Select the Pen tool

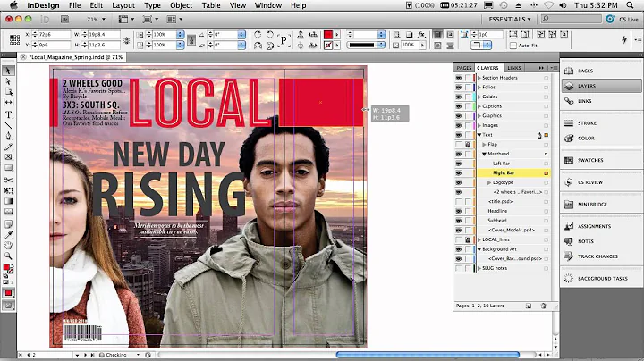[x=8, y=136]
